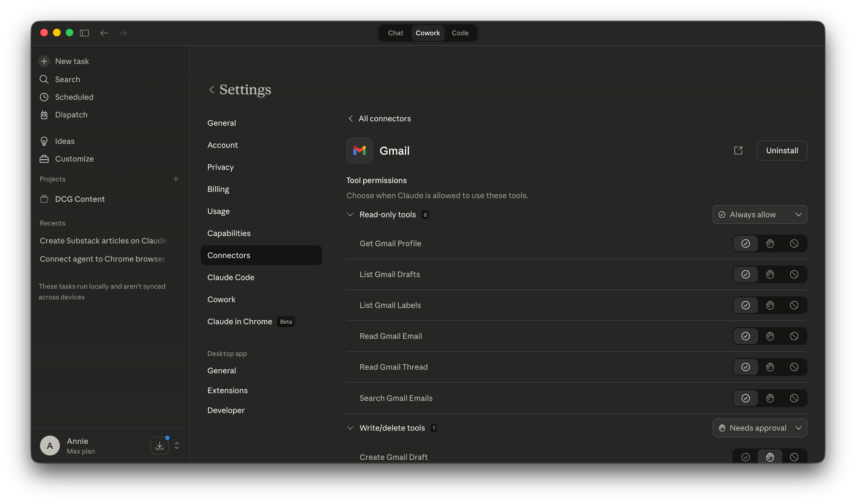Block the Get Gmail Profile tool
Screen dimensions: 856x504
coord(794,243)
